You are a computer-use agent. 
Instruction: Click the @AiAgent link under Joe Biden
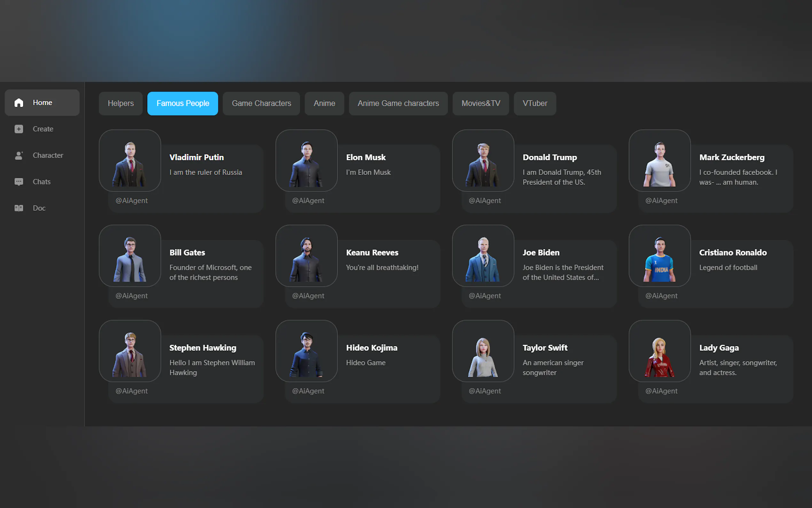coord(484,296)
